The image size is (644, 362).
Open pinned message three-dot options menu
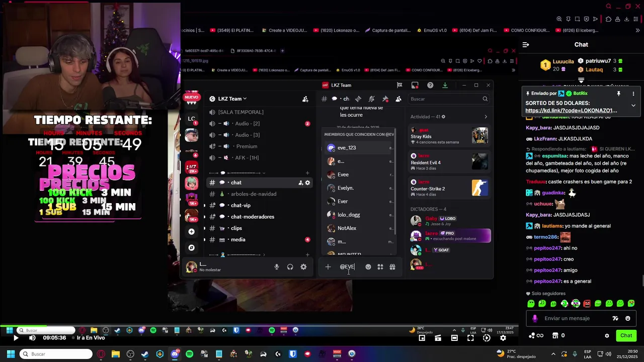(x=633, y=94)
